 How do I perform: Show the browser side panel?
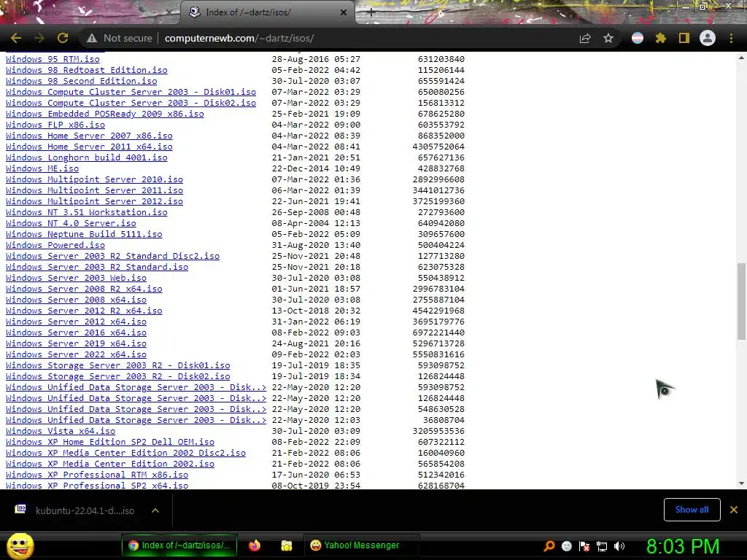684,38
